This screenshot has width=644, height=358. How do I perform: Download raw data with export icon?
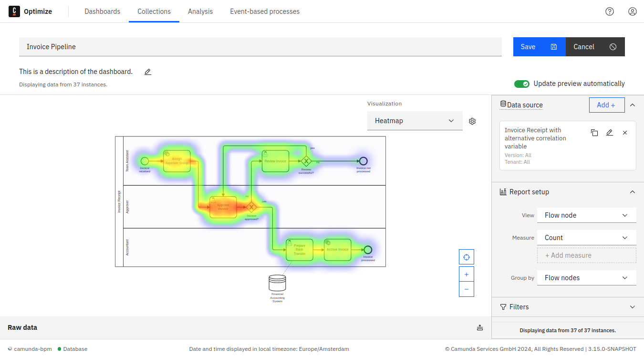(479, 327)
